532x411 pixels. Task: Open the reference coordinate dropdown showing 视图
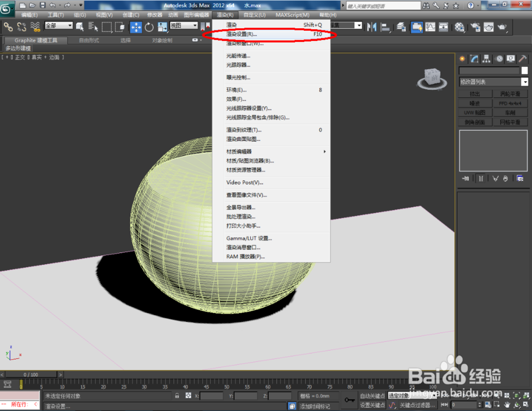[x=184, y=26]
